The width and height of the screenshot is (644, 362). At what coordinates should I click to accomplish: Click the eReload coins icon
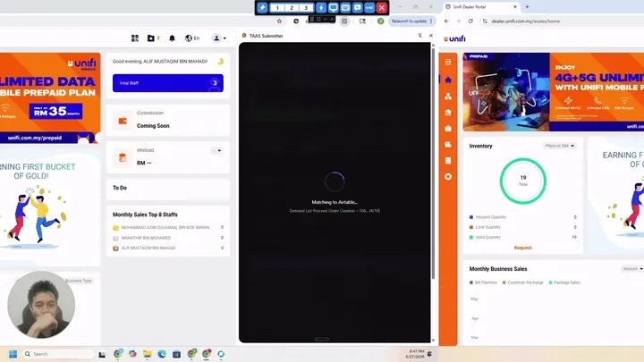[x=123, y=157]
